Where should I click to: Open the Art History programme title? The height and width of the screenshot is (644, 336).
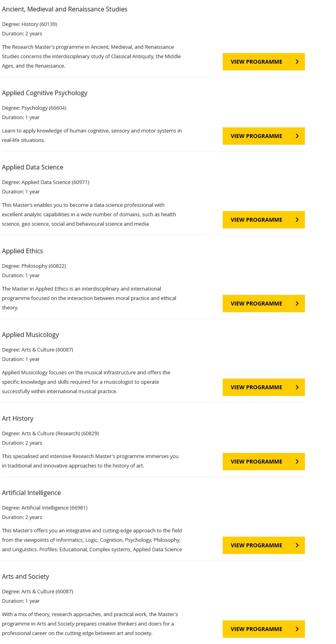(18, 418)
